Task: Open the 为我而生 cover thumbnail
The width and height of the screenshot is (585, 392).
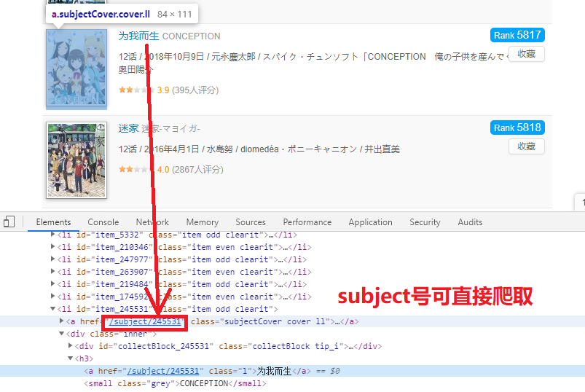Action: click(x=76, y=69)
